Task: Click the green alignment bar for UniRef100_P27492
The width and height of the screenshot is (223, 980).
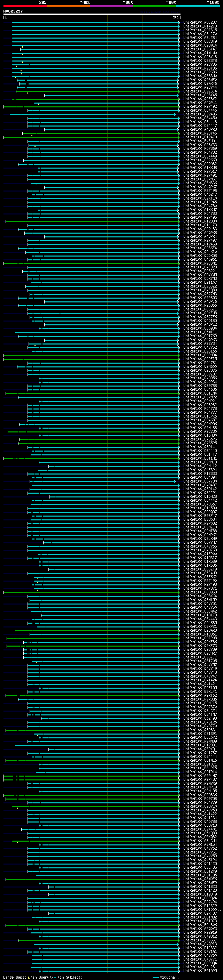Action: pyautogui.click(x=92, y=107)
